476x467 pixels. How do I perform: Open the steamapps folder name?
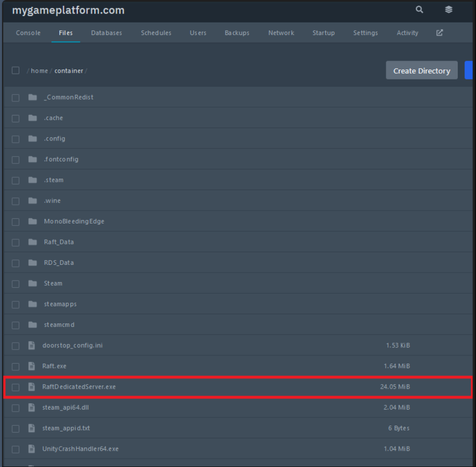[x=60, y=304]
